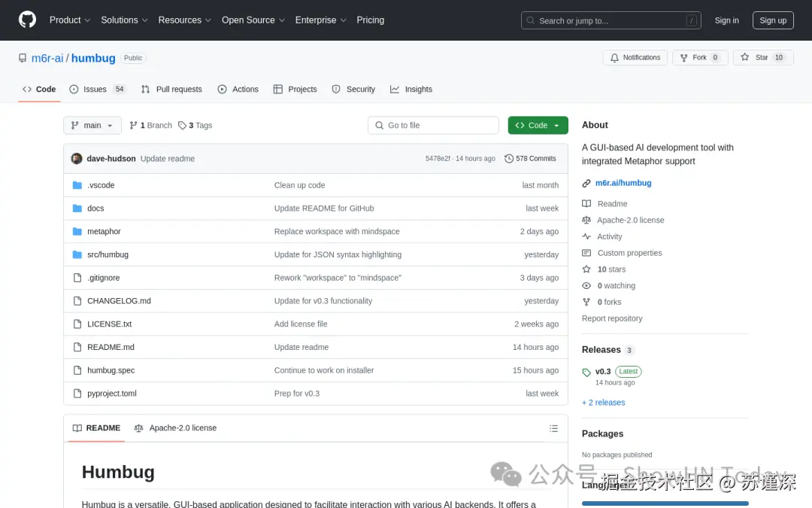812x508 pixels.
Task: Click the dave-hudson avatar
Action: (x=77, y=159)
